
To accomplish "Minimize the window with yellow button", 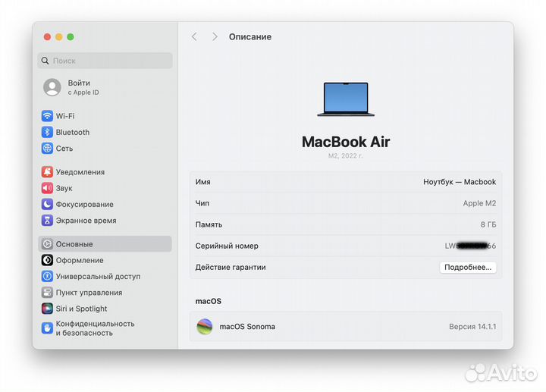I will (59, 37).
